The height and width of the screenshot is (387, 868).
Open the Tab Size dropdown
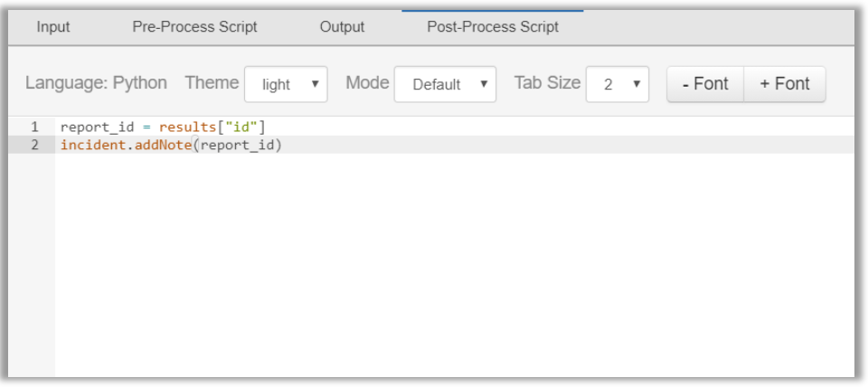click(x=618, y=84)
